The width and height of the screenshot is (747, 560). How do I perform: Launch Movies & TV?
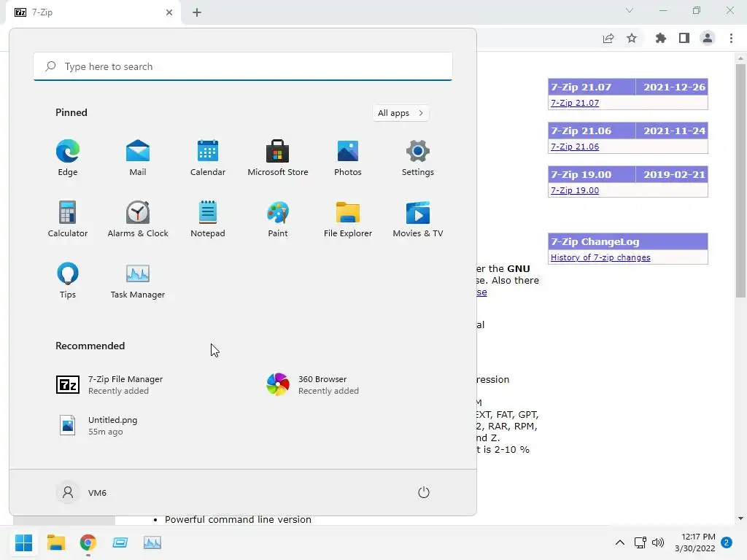pyautogui.click(x=418, y=219)
